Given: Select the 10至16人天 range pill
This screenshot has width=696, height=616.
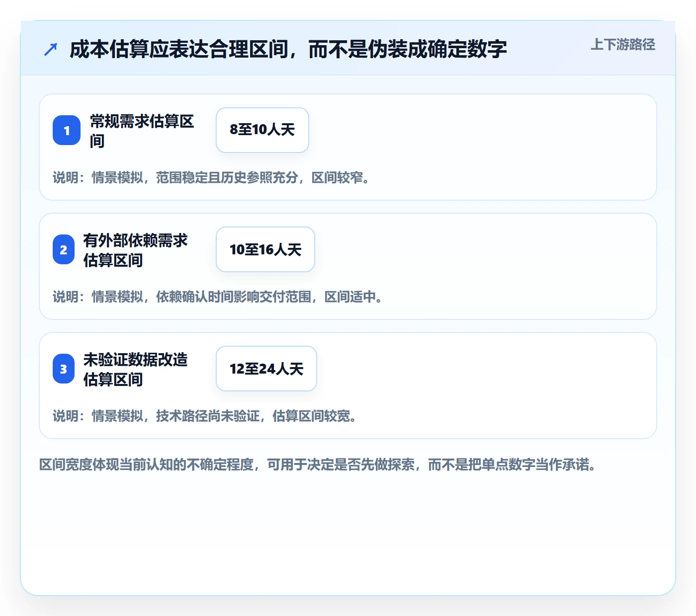Looking at the screenshot, I should [265, 249].
